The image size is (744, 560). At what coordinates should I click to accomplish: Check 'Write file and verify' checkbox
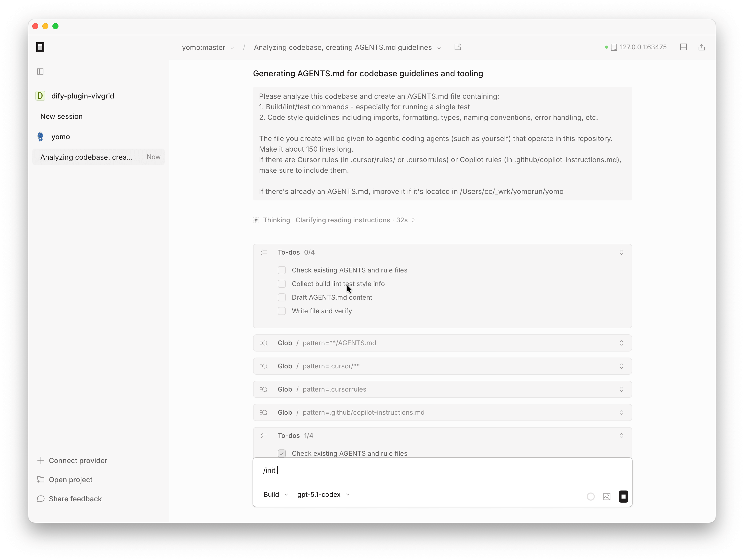(282, 311)
